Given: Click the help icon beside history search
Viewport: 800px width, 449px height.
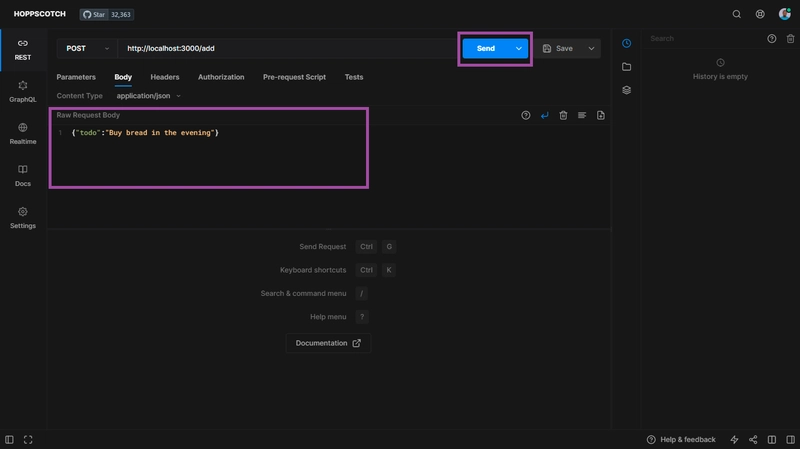Looking at the screenshot, I should pos(772,39).
